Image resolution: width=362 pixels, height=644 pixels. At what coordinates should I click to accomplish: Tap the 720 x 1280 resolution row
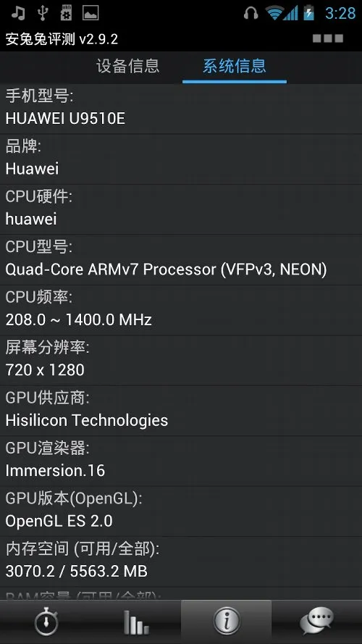click(x=181, y=361)
